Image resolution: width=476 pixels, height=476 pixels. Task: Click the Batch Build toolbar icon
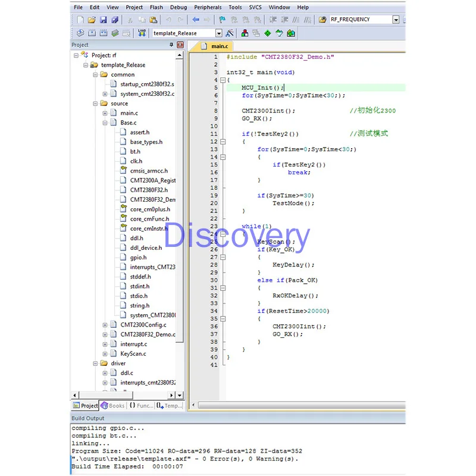[115, 33]
